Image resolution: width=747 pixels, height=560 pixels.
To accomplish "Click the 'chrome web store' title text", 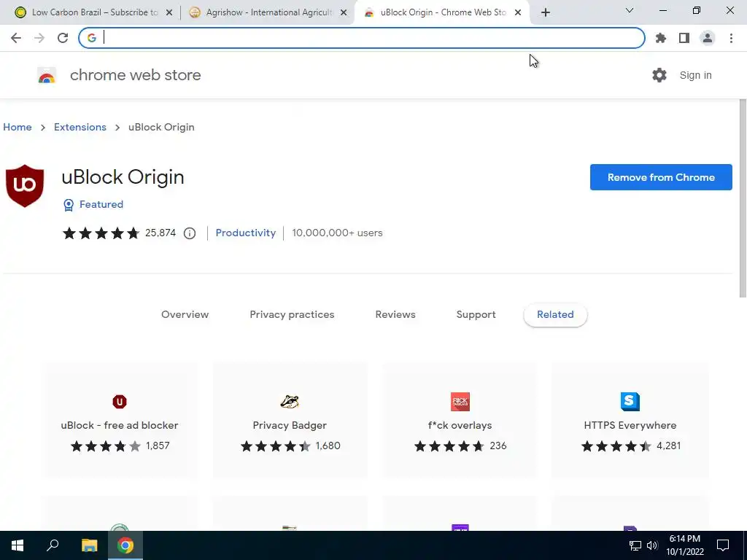I will click(135, 75).
